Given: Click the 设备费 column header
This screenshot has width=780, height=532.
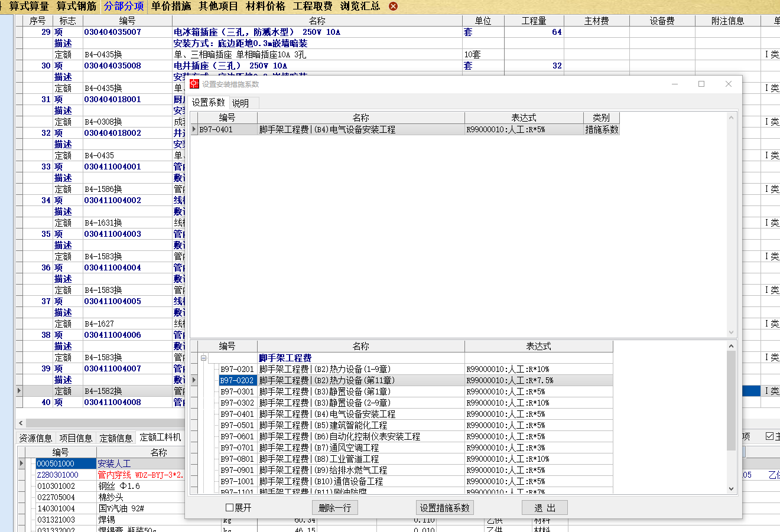Looking at the screenshot, I should [x=662, y=21].
